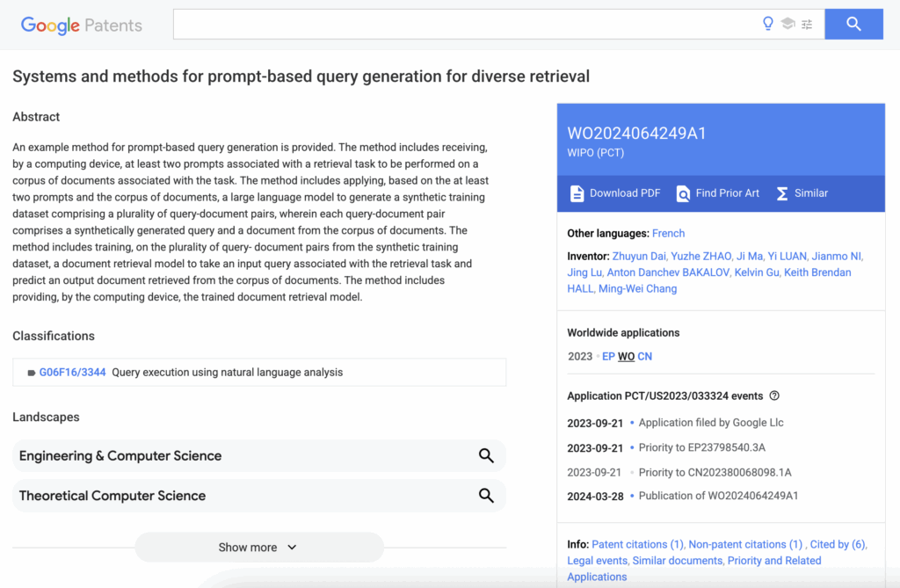Search the Engineering & Computer Science landscape
Screen dimensions: 900x588
click(x=486, y=455)
